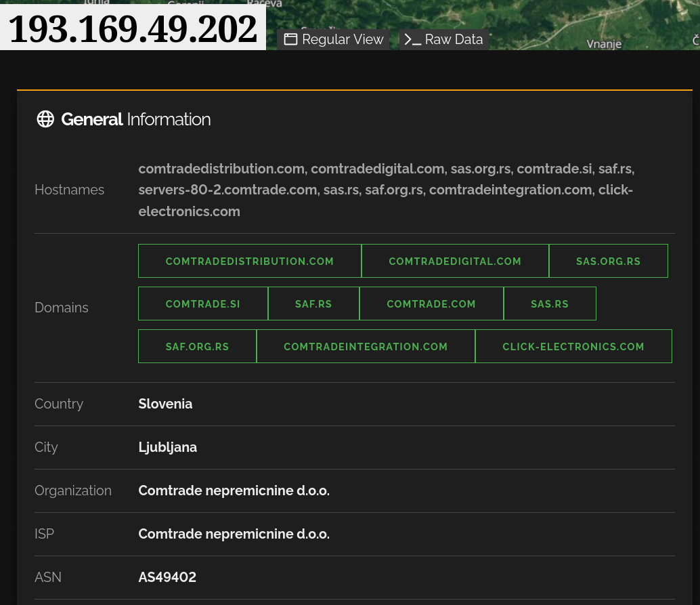The image size is (700, 605).
Task: Click the hostname text comtradedistribution.com
Action: [x=221, y=169]
